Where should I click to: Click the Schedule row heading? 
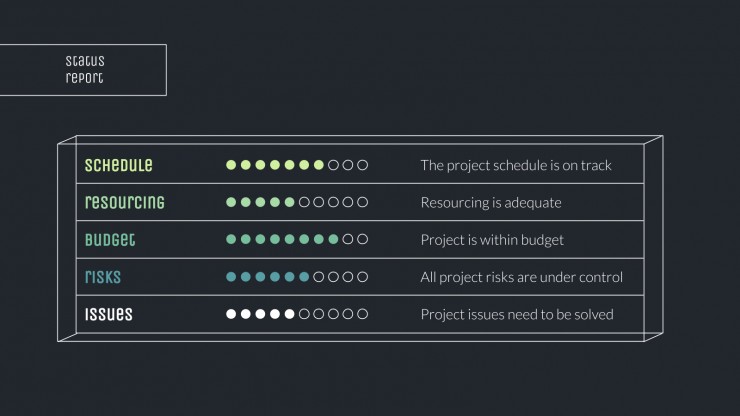coord(118,165)
